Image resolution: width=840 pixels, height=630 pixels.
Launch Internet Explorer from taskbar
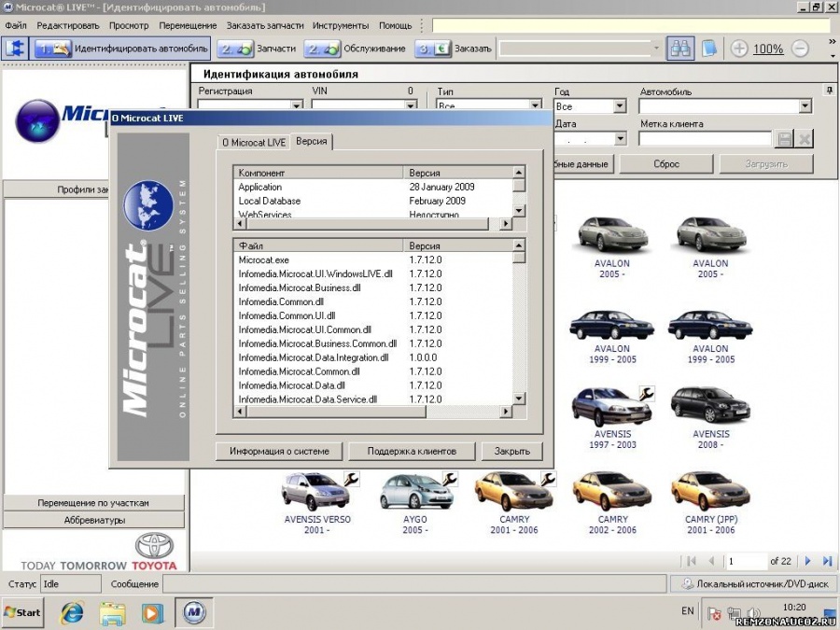click(x=72, y=613)
